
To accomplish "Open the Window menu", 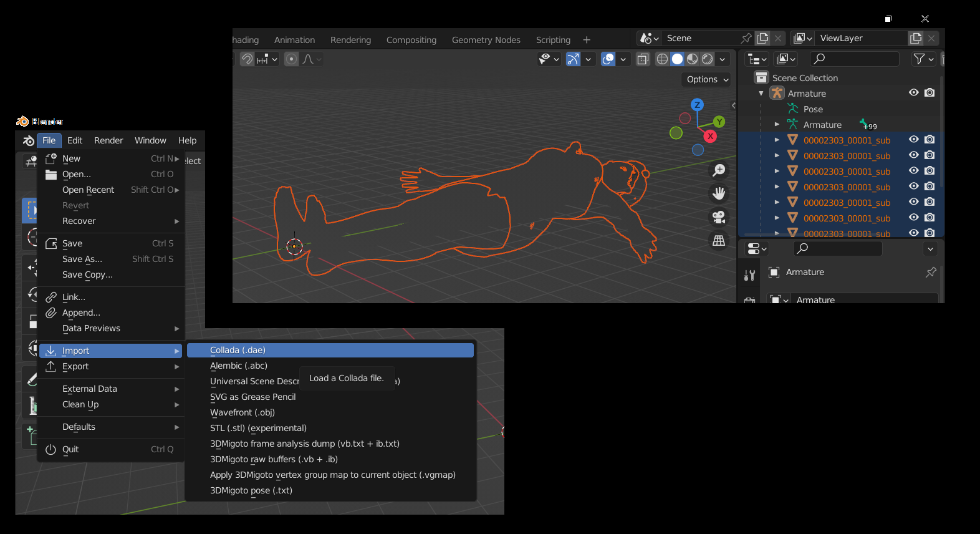I will tap(150, 140).
